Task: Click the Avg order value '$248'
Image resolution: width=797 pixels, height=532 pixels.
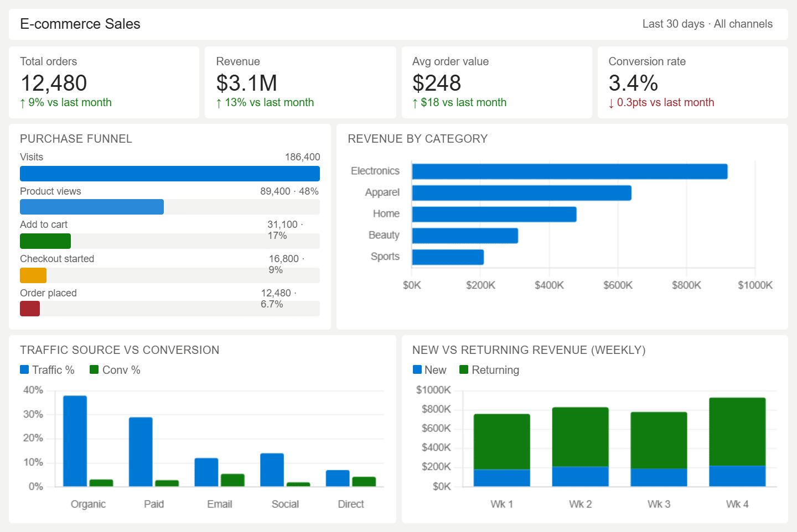Action: 437,83
